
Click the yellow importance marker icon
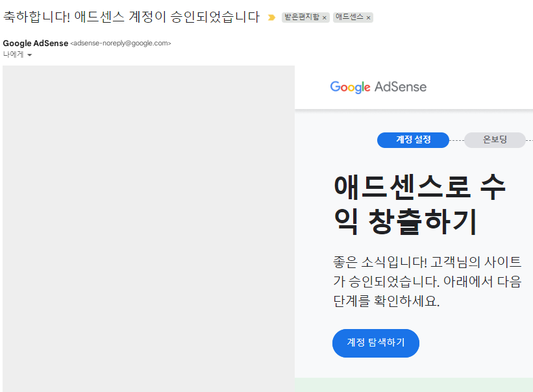point(271,18)
